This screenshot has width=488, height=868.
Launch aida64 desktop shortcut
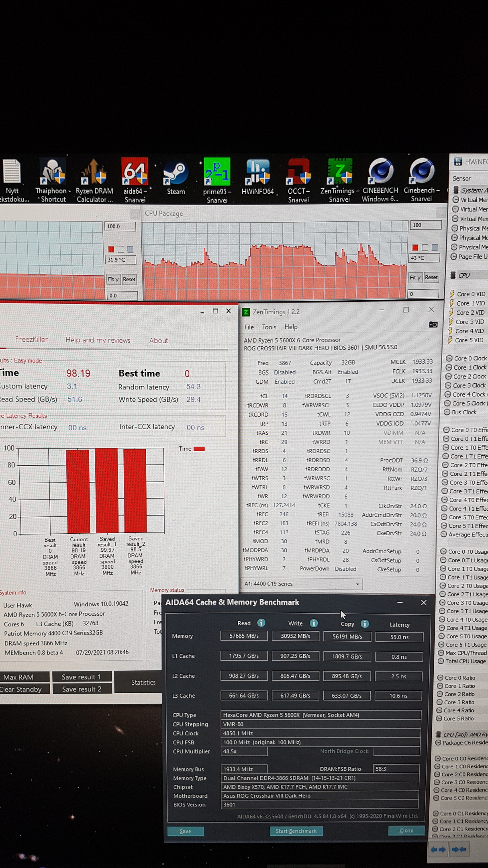coord(135,180)
